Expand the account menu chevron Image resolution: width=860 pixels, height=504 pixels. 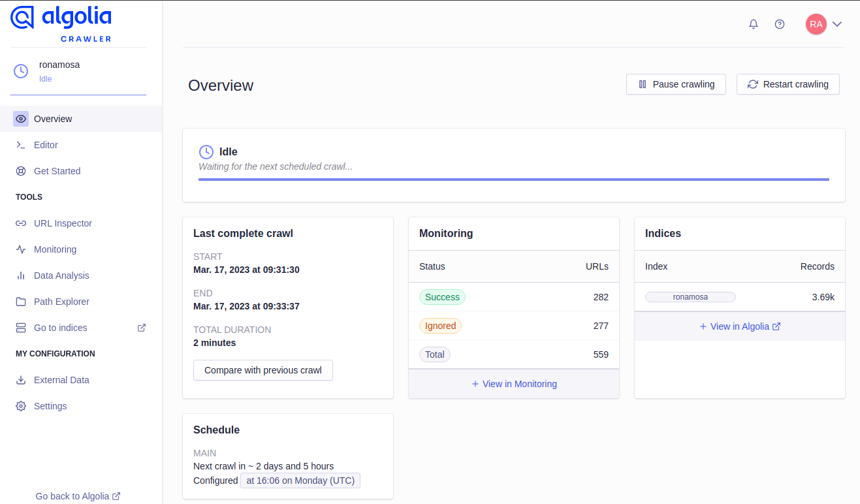point(836,24)
